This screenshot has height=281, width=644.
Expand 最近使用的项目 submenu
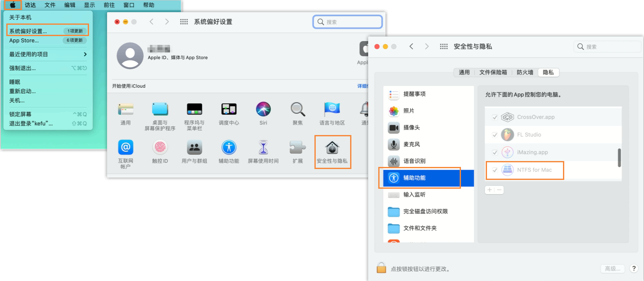click(48, 54)
